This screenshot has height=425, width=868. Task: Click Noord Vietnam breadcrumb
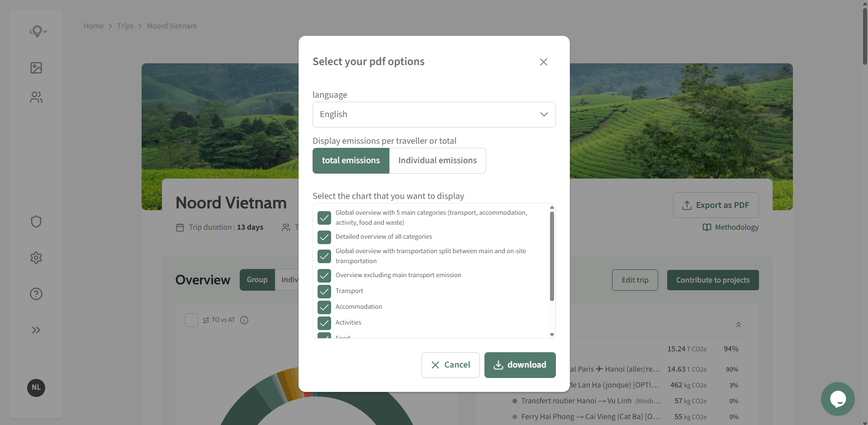[172, 26]
